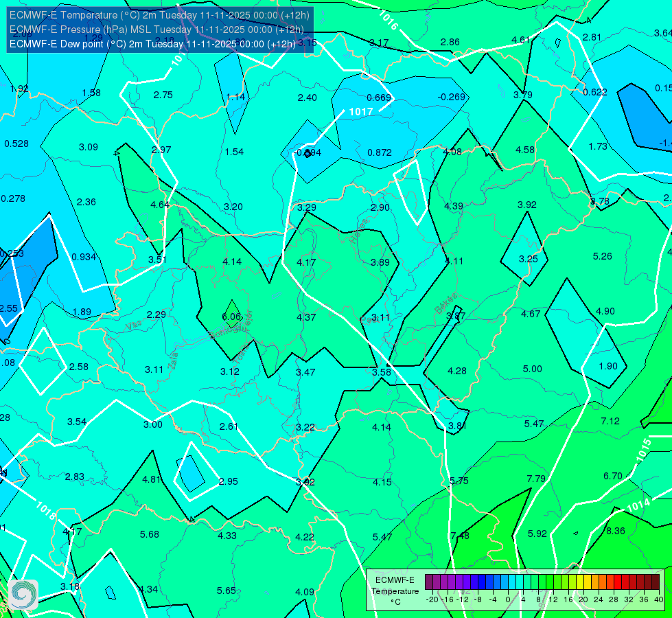Click the 7.79 temperature value
The width and height of the screenshot is (672, 618).
click(535, 479)
